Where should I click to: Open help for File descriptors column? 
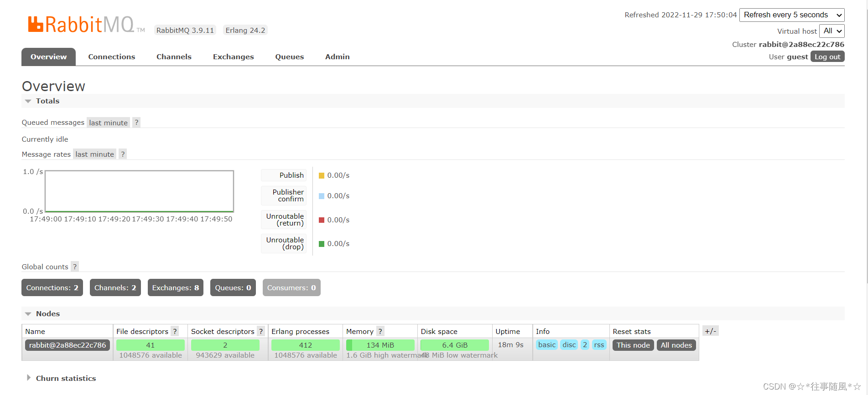[x=175, y=331]
